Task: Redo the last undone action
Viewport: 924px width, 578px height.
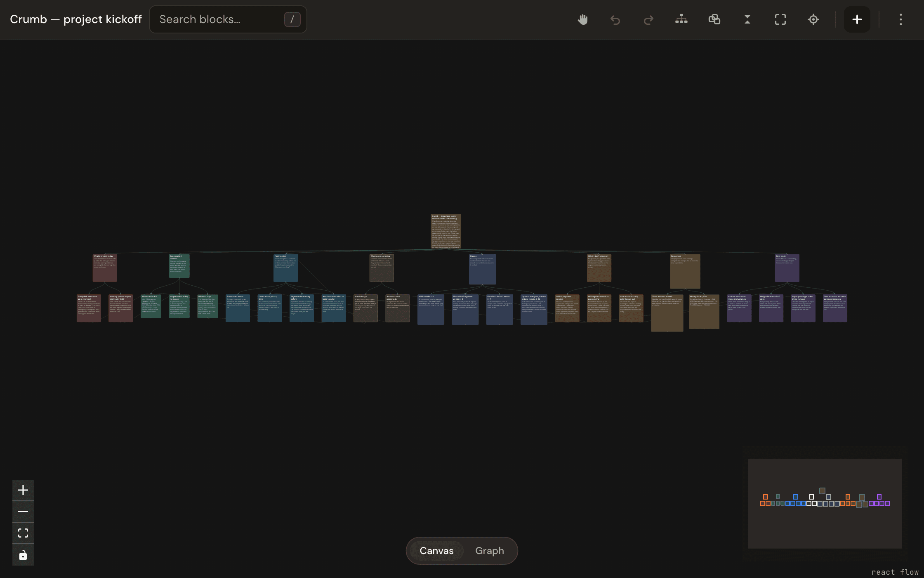Action: point(648,19)
